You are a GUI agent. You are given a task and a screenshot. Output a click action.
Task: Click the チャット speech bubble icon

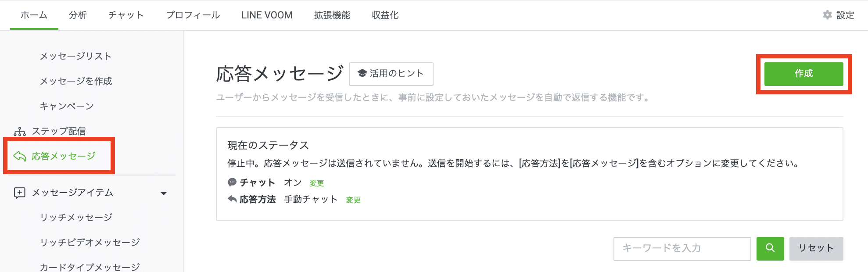click(x=232, y=182)
